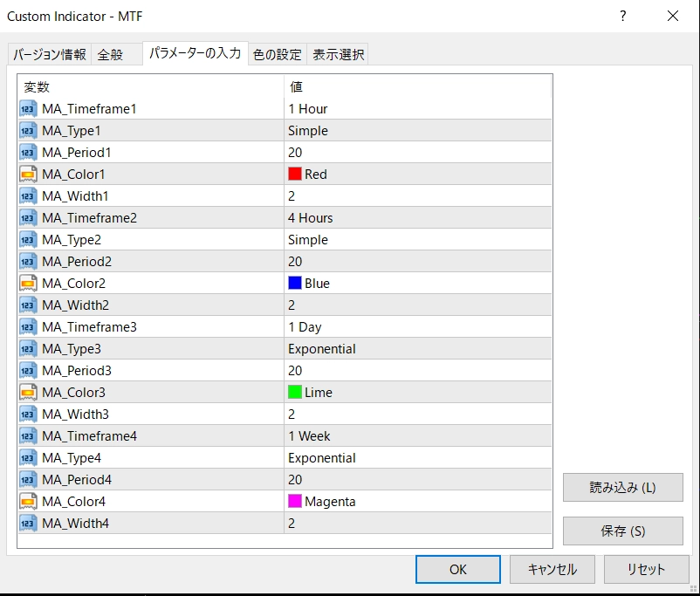Click the icon next to MA_Period2
Viewport: 700px width, 596px height.
pyautogui.click(x=28, y=262)
